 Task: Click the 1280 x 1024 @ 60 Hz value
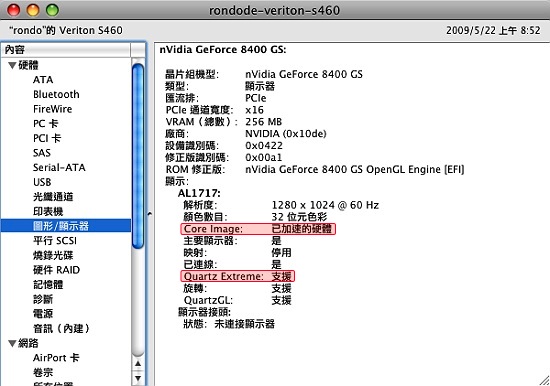pyautogui.click(x=325, y=205)
